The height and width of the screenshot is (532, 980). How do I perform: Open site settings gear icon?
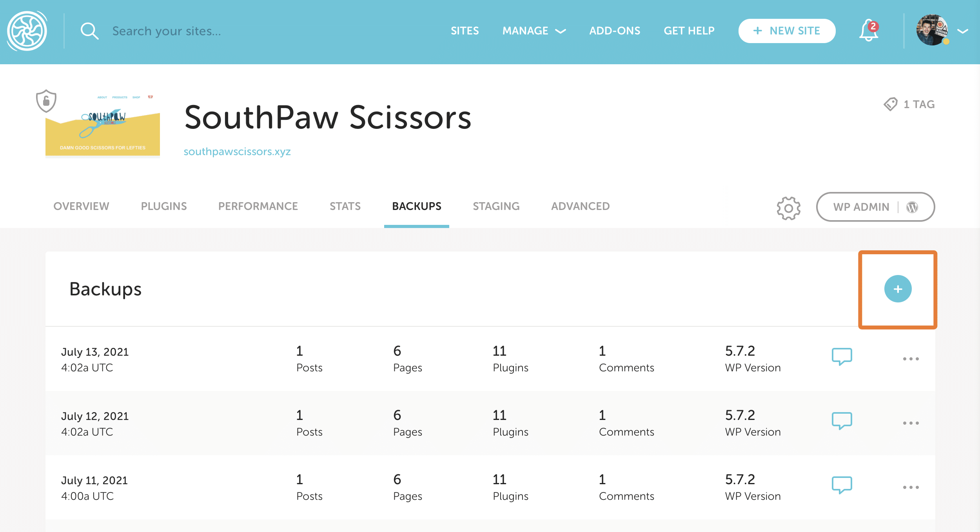(x=788, y=208)
